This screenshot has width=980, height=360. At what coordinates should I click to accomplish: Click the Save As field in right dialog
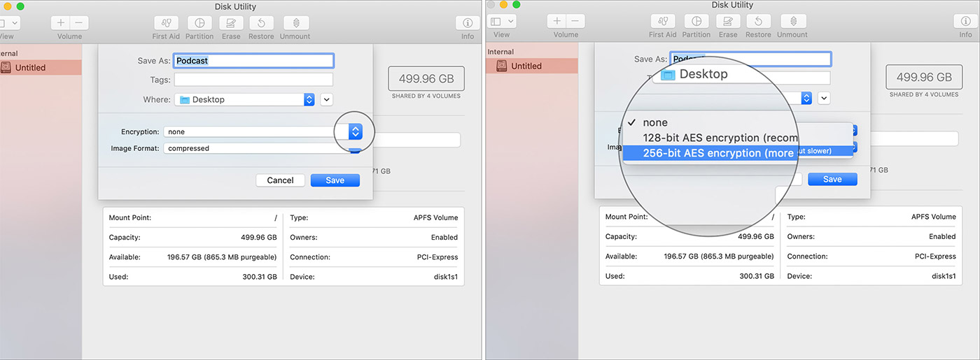point(750,59)
